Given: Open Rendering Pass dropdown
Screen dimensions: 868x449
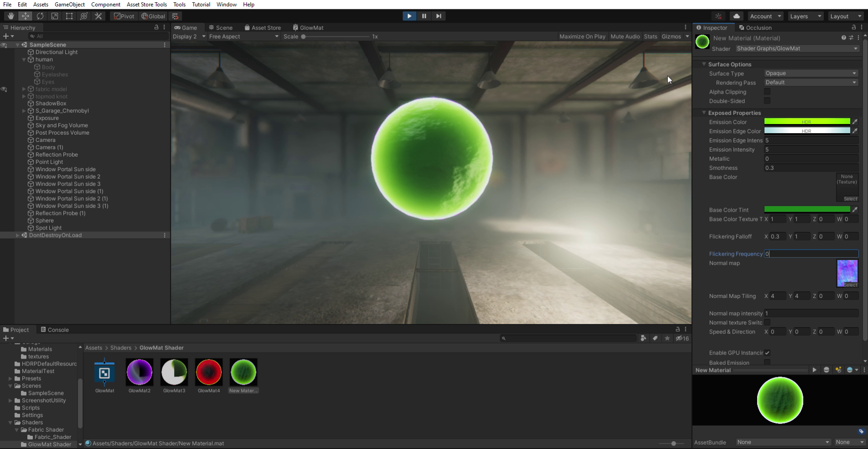Looking at the screenshot, I should click(811, 82).
